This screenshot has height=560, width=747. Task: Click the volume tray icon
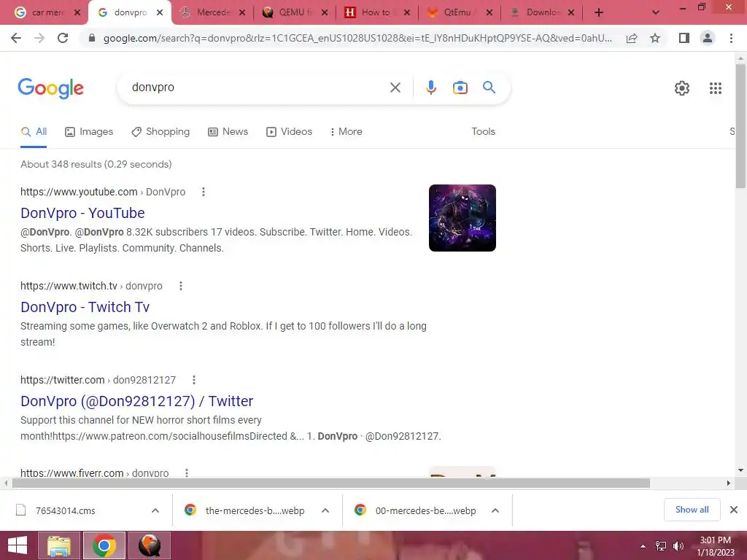[x=678, y=545]
